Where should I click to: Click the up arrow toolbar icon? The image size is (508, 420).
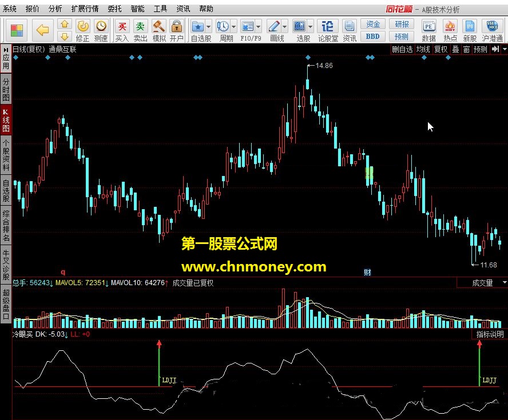tap(65, 24)
